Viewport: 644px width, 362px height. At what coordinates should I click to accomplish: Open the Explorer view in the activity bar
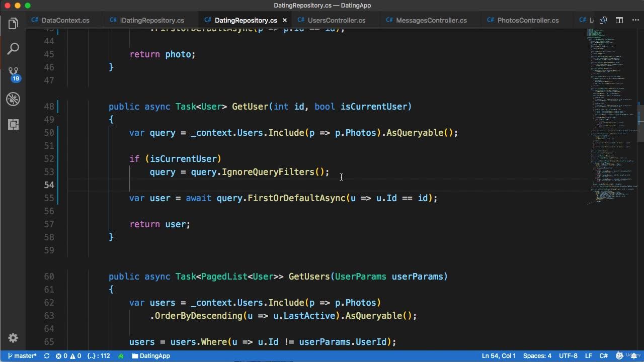tap(13, 24)
